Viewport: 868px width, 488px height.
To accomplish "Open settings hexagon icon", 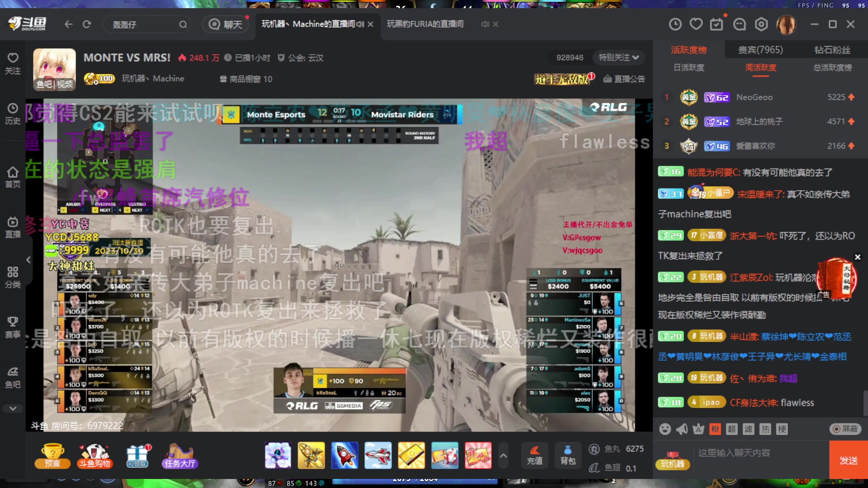I will pos(762,24).
